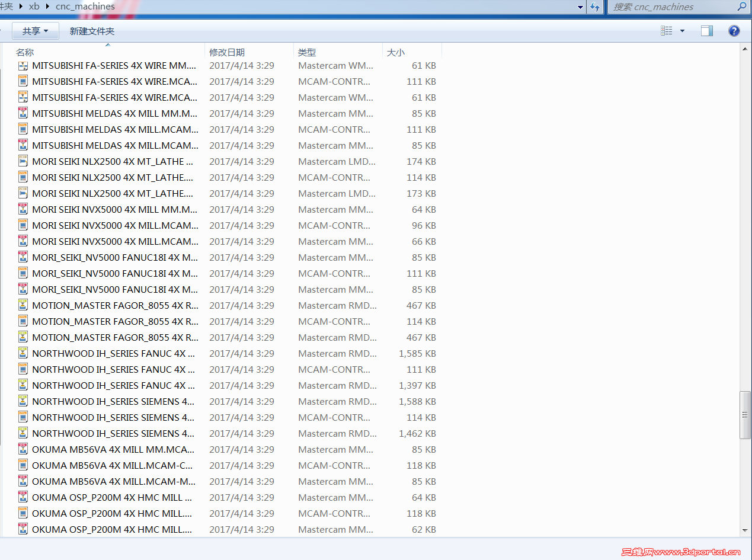This screenshot has width=752, height=560.
Task: Click the icon of the 64 KB OKUMA OSP_P200M HMC MILL file
Action: pyautogui.click(x=23, y=497)
